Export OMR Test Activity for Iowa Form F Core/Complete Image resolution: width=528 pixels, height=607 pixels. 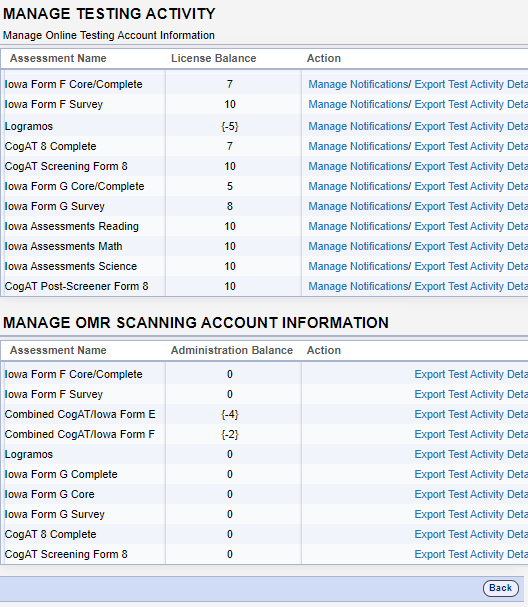pos(471,374)
